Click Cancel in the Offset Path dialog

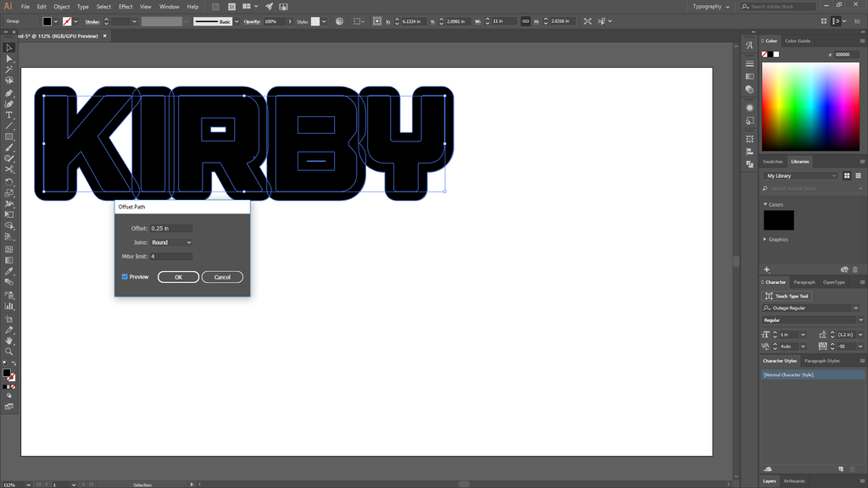click(x=222, y=277)
